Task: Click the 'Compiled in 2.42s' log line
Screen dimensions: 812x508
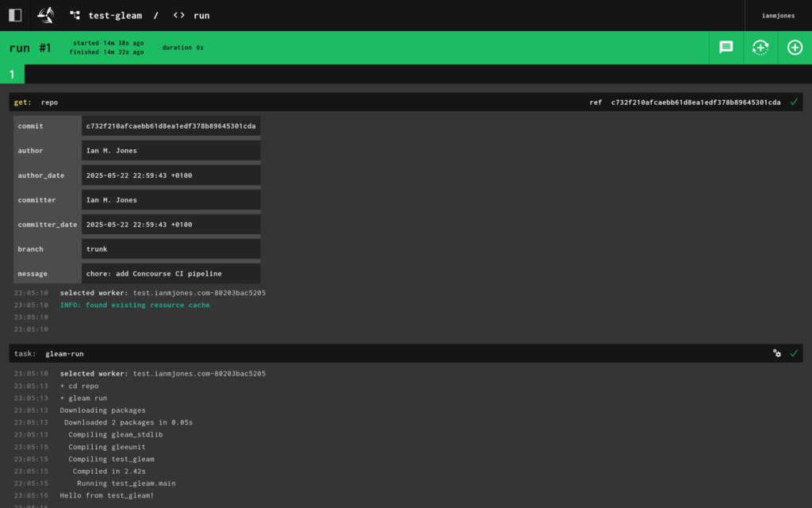Action: 109,471
